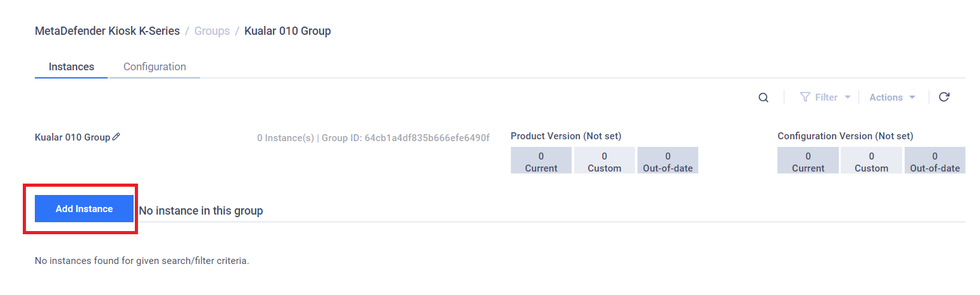Refresh the instances list
The width and height of the screenshot is (980, 295).
click(944, 97)
